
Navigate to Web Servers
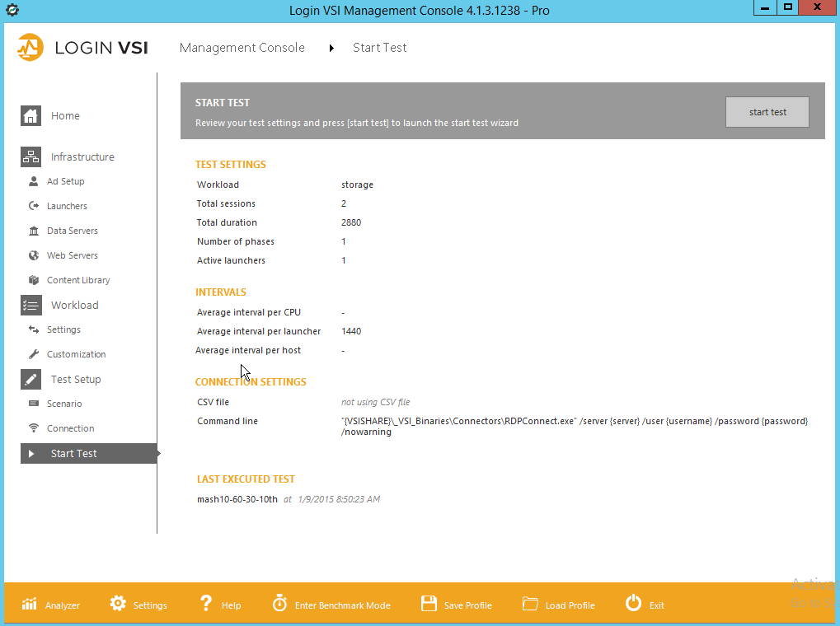click(73, 255)
